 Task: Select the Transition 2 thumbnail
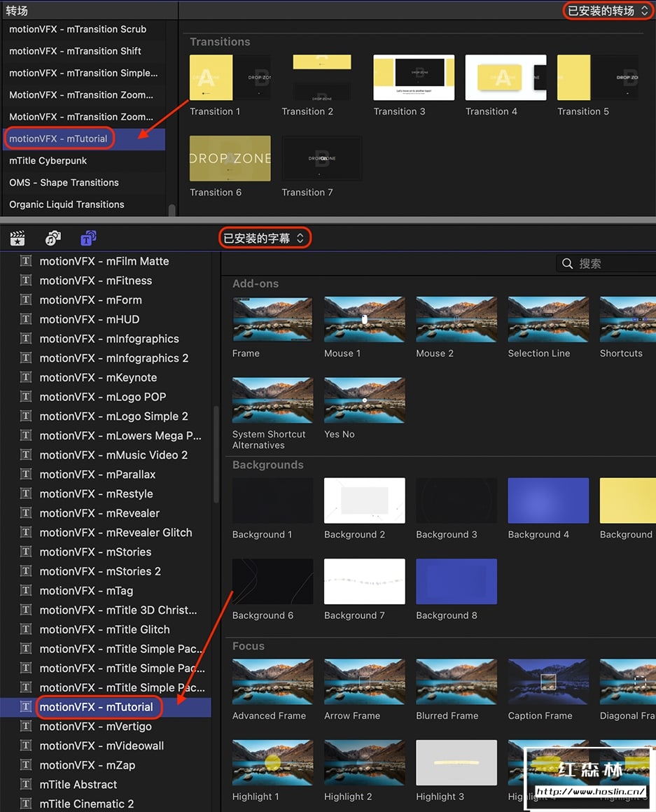(x=321, y=78)
